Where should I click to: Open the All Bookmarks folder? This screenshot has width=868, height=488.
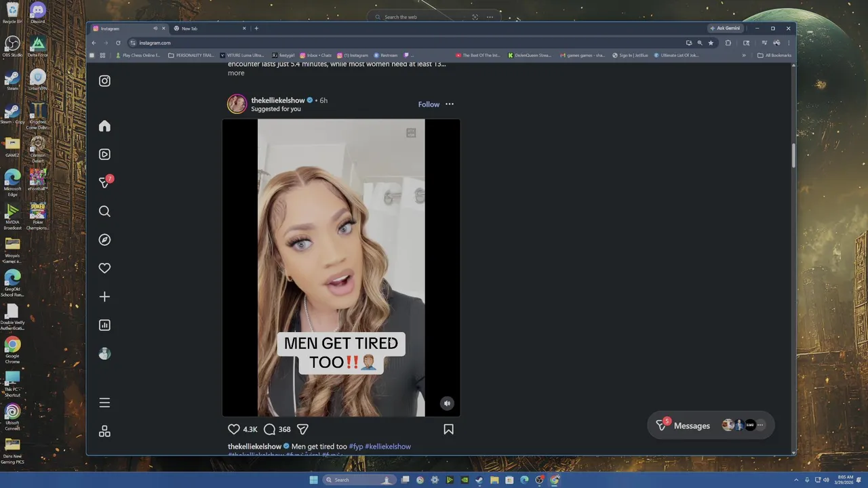click(774, 56)
